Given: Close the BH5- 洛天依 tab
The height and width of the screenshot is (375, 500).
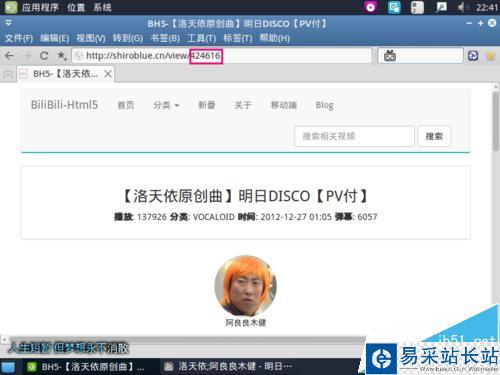Looking at the screenshot, I should point(108,74).
